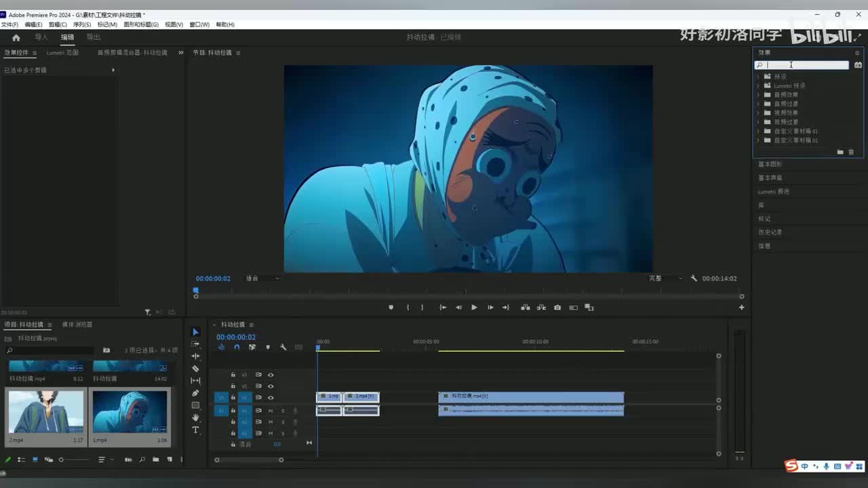Open timeline wrench display settings
Screen dimensions: 868x488
[x=283, y=347]
